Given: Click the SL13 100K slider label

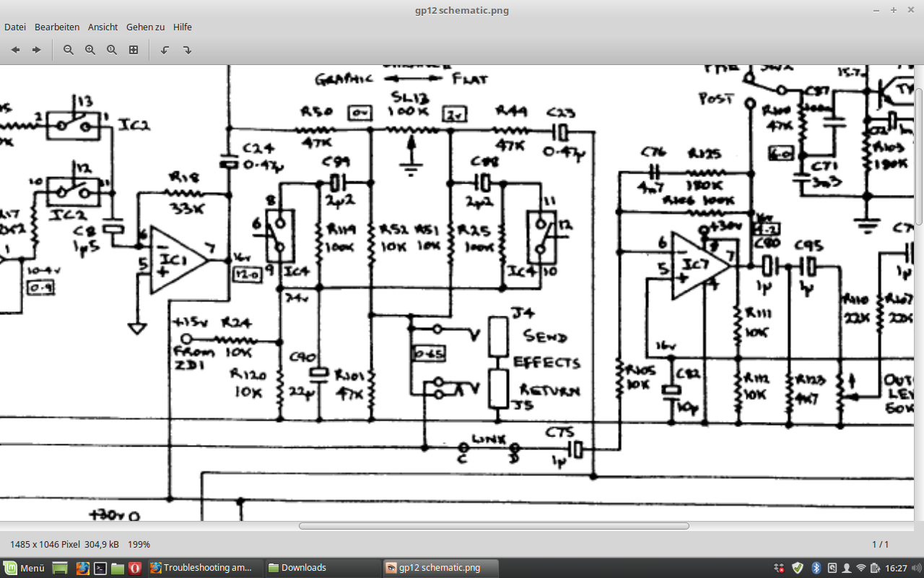Looking at the screenshot, I should point(409,105).
